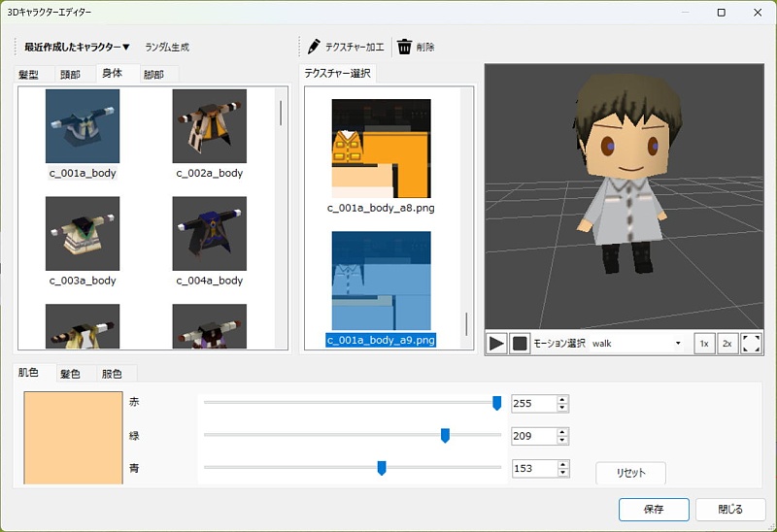Click the リセット button
This screenshot has height=532, width=777.
tap(630, 473)
